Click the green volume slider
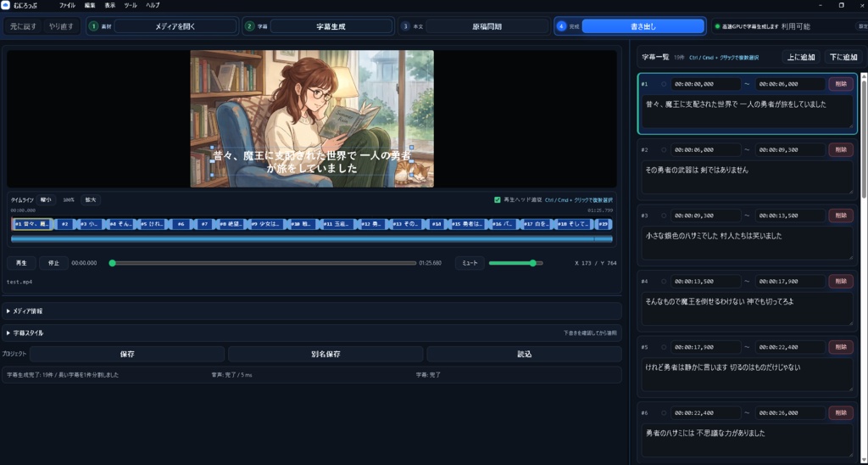868x465 pixels. pos(515,263)
